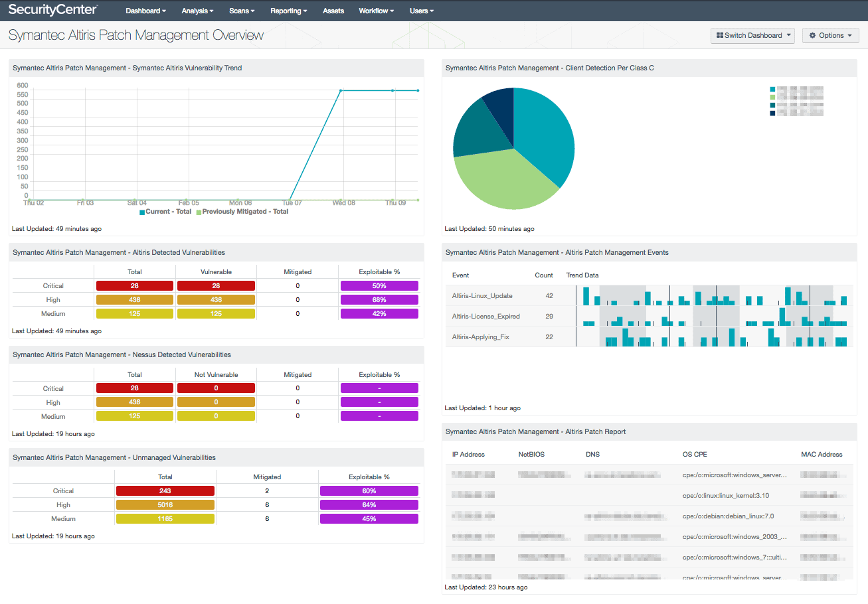Viewport: 868px width, 604px height.
Task: Select the linux_kernel:3.10 OS CPE row
Action: 649,496
